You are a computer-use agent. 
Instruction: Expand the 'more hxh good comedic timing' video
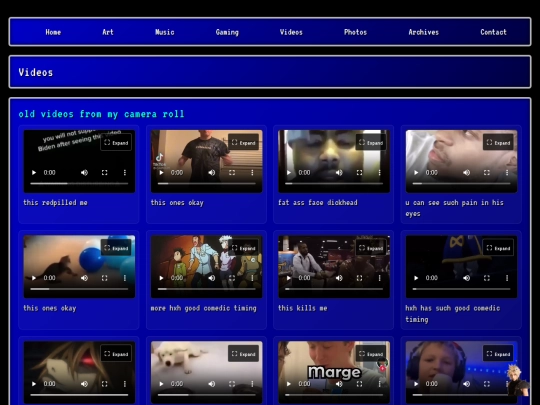pyautogui.click(x=243, y=248)
